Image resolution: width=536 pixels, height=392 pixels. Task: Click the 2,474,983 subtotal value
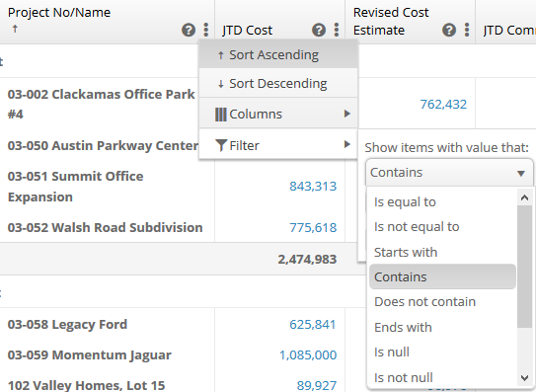click(307, 260)
